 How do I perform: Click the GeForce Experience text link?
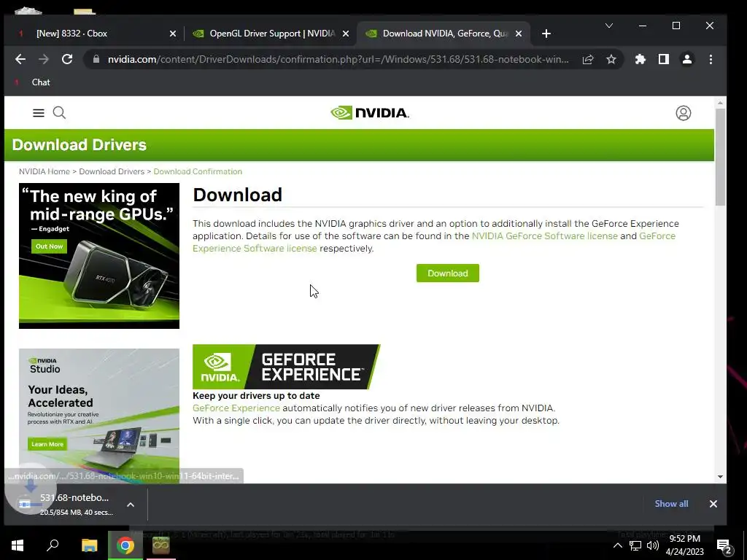click(x=236, y=408)
